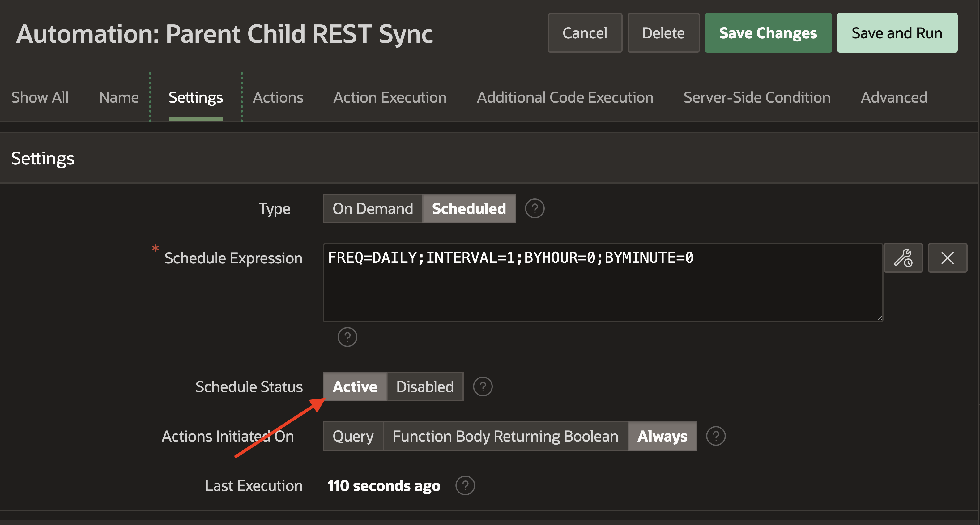980x525 pixels.
Task: Choose Query for Actions Initiated On
Action: (x=353, y=436)
